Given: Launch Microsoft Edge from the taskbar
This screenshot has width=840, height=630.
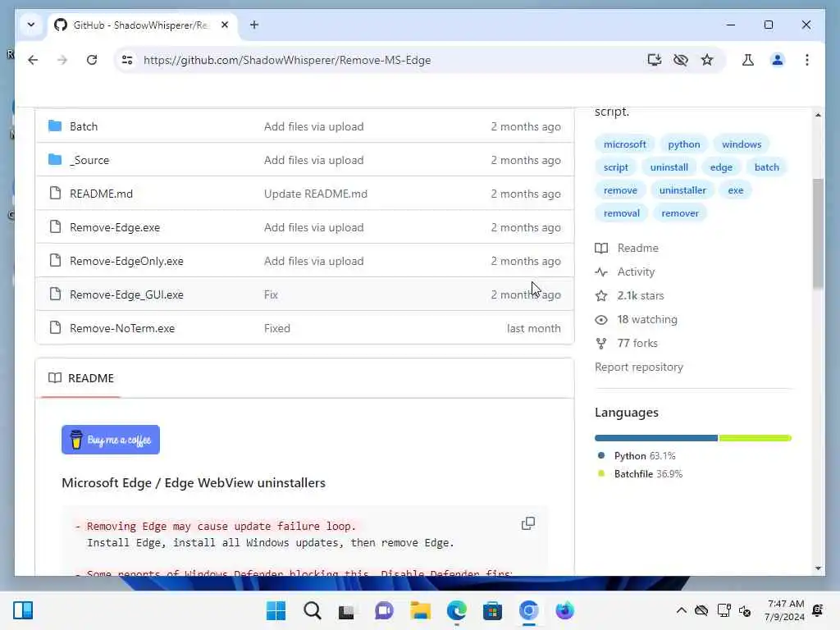Looking at the screenshot, I should (x=456, y=610).
